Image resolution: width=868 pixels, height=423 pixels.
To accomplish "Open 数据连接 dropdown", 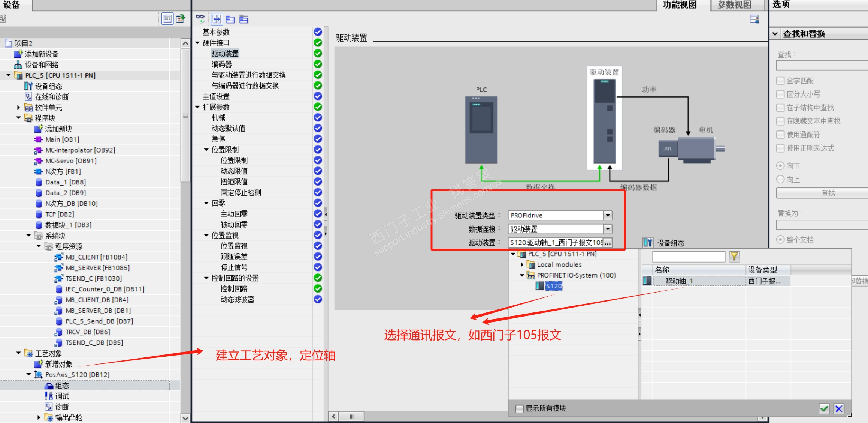I will pyautogui.click(x=608, y=229).
